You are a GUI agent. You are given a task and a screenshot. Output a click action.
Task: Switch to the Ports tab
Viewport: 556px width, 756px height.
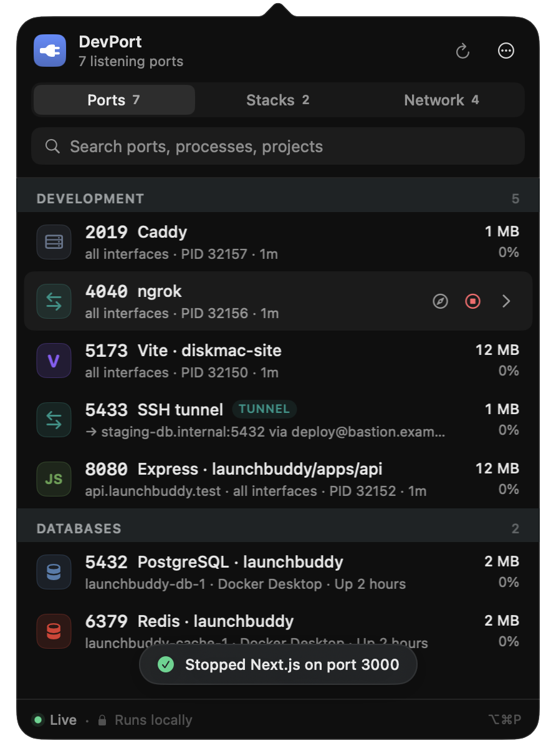coord(114,100)
